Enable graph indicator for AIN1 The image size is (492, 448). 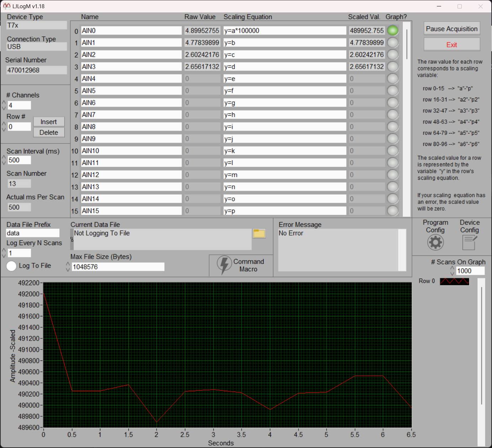[392, 43]
